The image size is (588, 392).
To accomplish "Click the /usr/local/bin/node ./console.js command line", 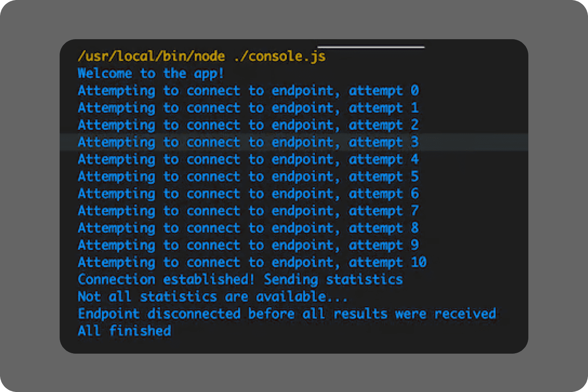I will pos(202,56).
